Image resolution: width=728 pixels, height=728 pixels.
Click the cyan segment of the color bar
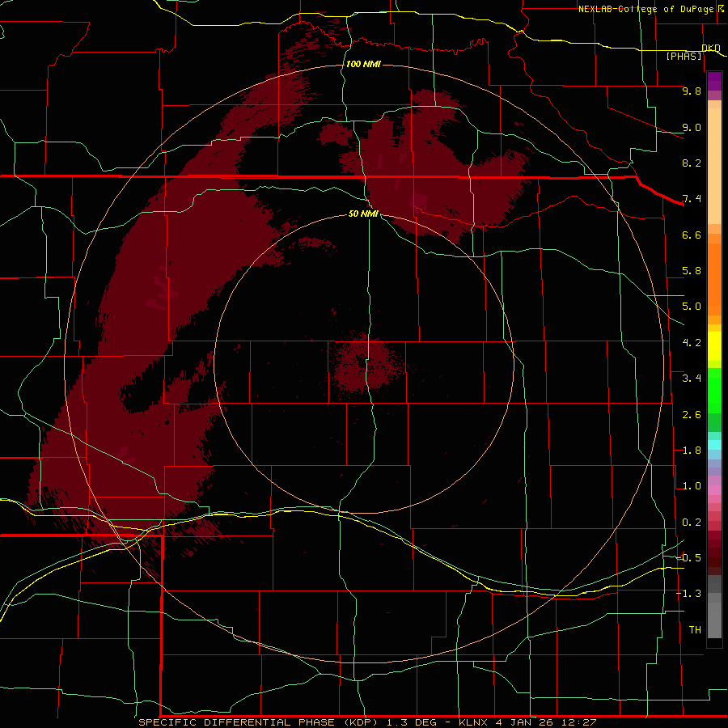point(714,444)
